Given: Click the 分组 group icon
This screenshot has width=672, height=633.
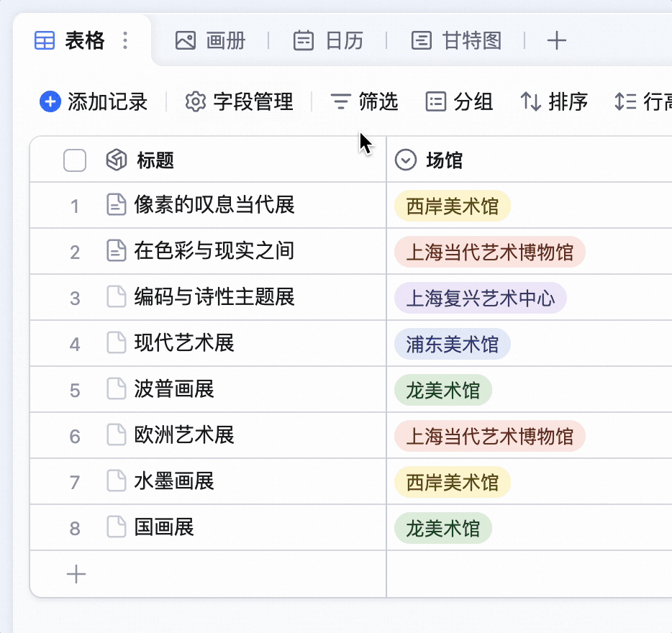Looking at the screenshot, I should click(x=436, y=102).
